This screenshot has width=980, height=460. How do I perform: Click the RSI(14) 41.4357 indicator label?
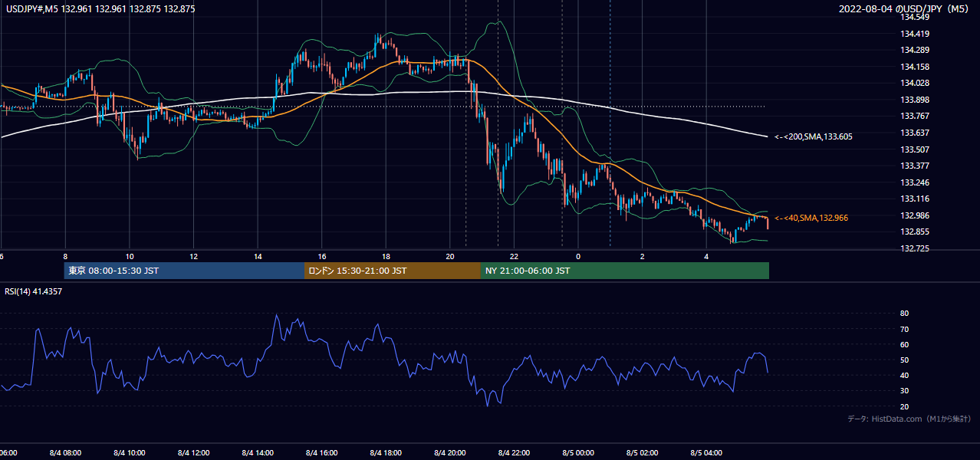[34, 291]
